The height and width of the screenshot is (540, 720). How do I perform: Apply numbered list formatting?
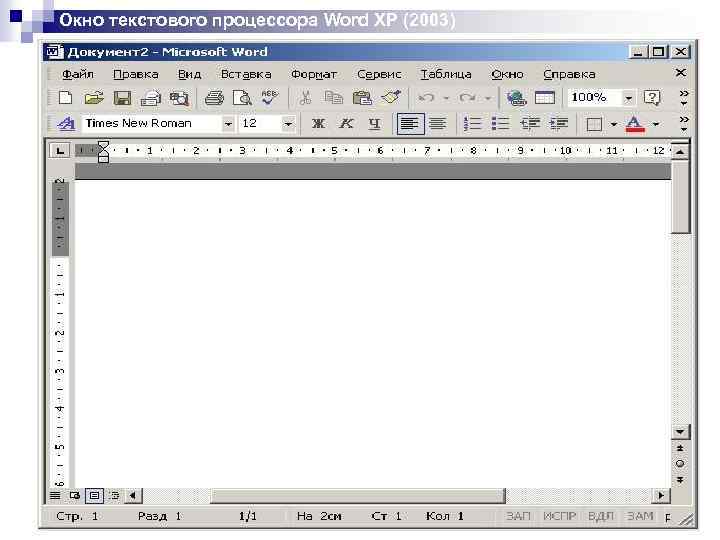coord(472,124)
